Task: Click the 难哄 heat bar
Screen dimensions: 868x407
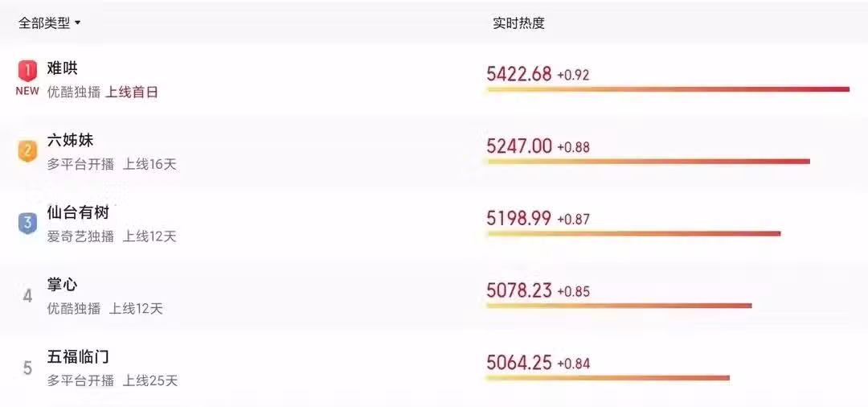Action: coord(668,89)
